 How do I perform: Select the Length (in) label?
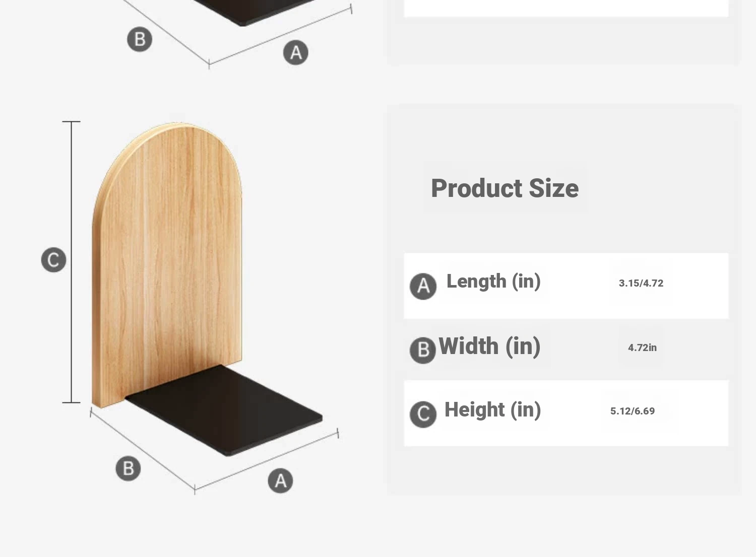pyautogui.click(x=493, y=281)
